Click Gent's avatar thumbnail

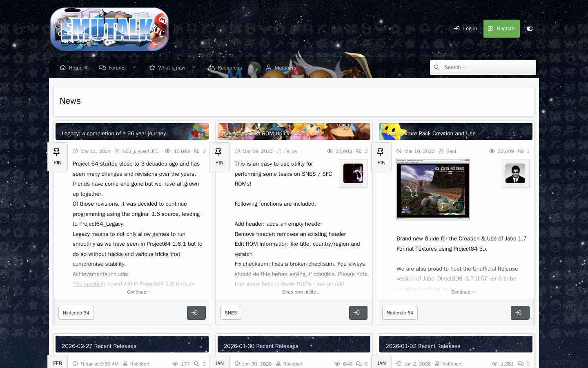515,173
